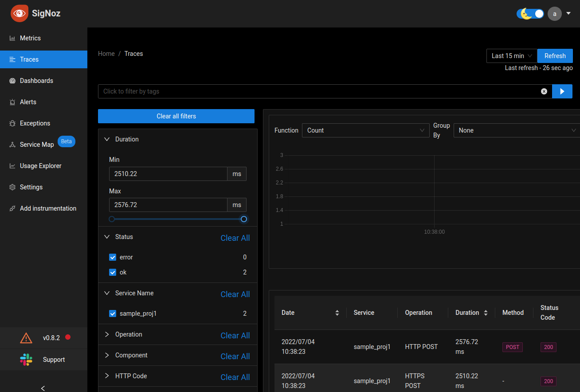The height and width of the screenshot is (392, 580).
Task: Open Slack Support icon
Action: tap(26, 360)
